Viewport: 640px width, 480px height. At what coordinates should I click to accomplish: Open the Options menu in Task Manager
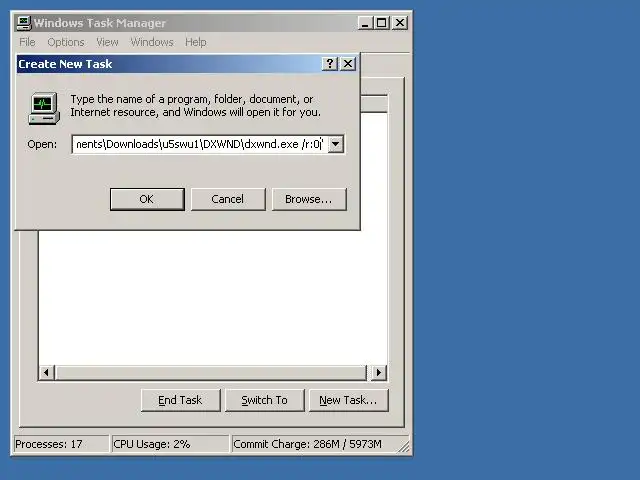[66, 42]
